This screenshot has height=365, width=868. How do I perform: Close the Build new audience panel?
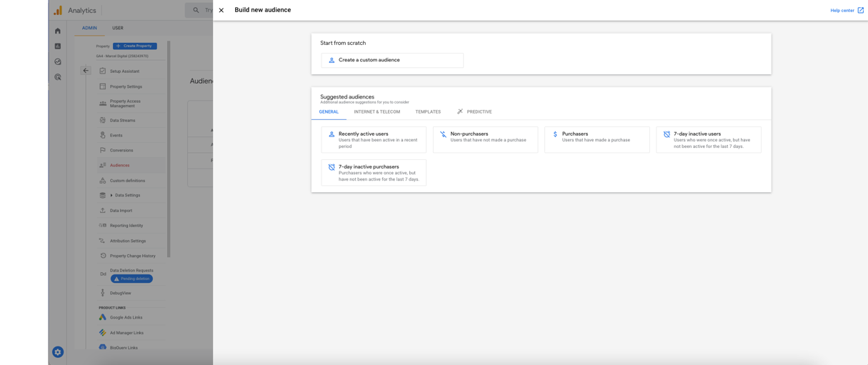(x=221, y=10)
